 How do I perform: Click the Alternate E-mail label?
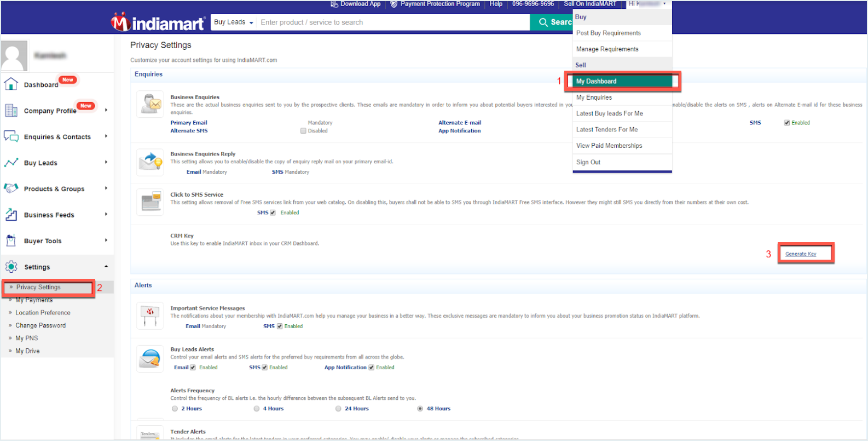[460, 123]
